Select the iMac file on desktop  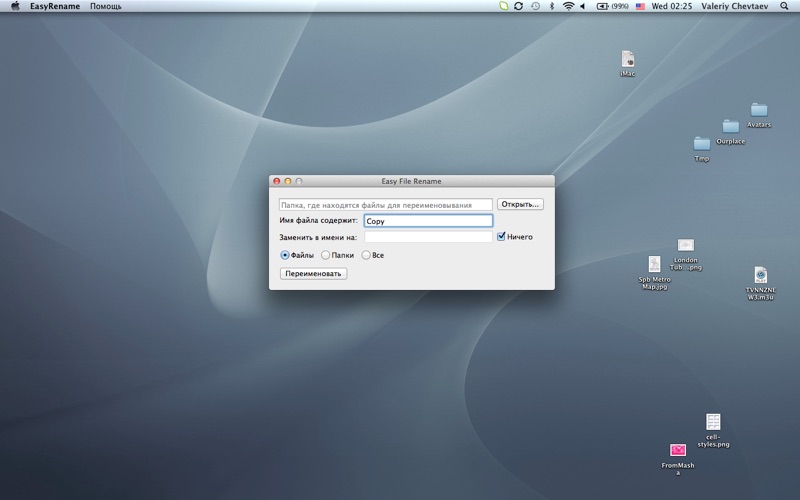tap(628, 63)
